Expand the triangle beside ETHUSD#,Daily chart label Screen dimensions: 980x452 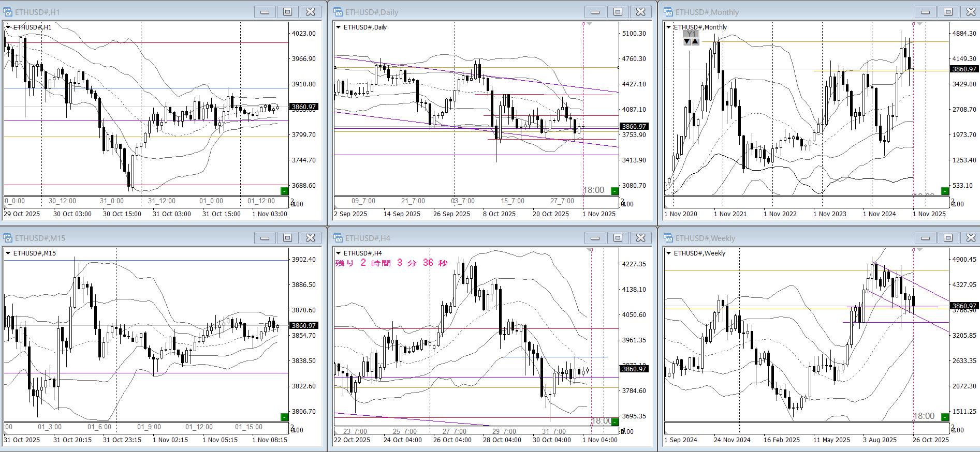(339, 27)
